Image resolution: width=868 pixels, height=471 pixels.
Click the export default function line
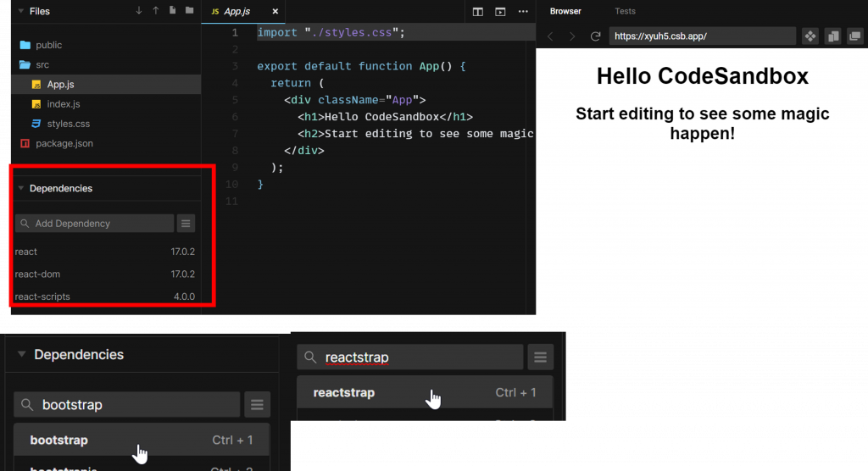coord(361,66)
